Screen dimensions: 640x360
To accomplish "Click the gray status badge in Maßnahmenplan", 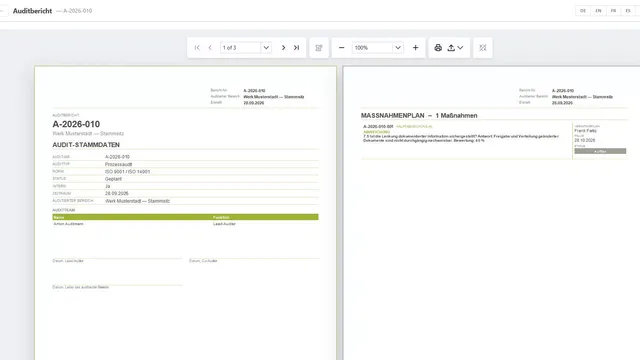I will point(600,151).
